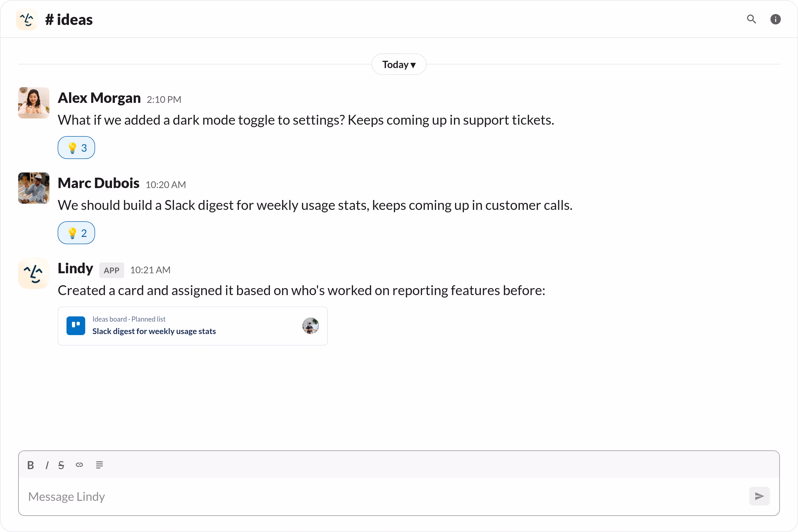Click the 10:20 AM timestamp

coord(165,185)
